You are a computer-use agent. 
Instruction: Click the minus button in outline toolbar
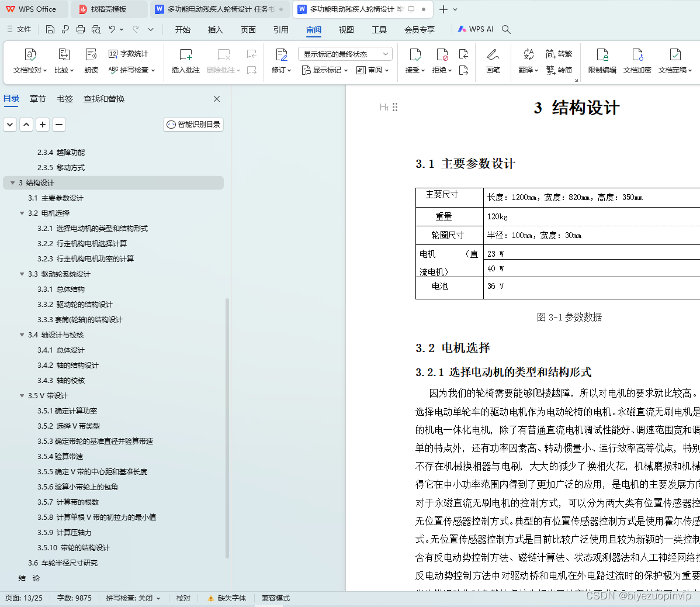pyautogui.click(x=59, y=125)
